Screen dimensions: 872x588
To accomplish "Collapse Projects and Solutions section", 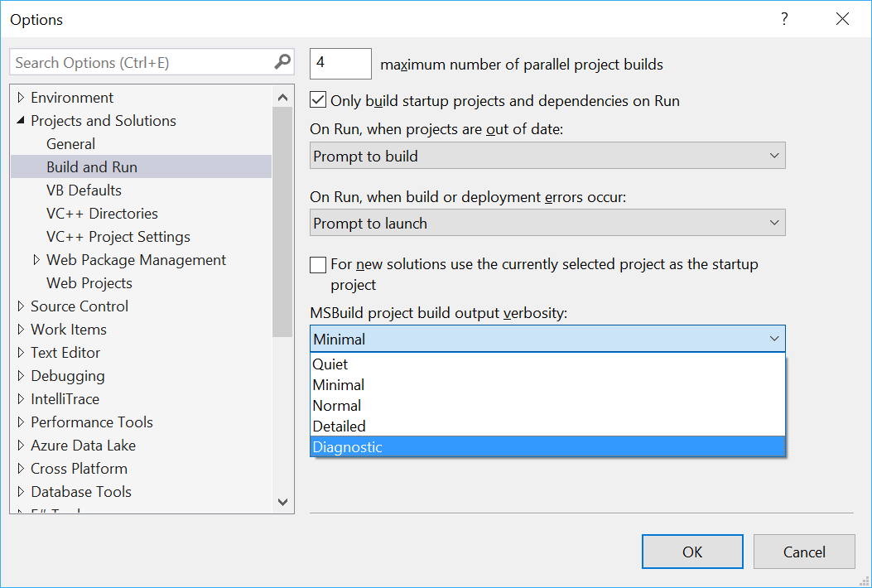I will [x=20, y=120].
